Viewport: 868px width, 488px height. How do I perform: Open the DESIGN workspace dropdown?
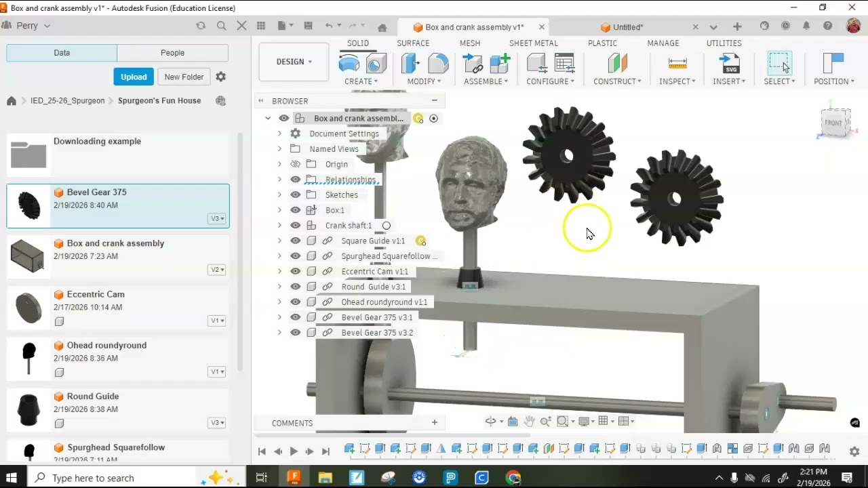(294, 62)
